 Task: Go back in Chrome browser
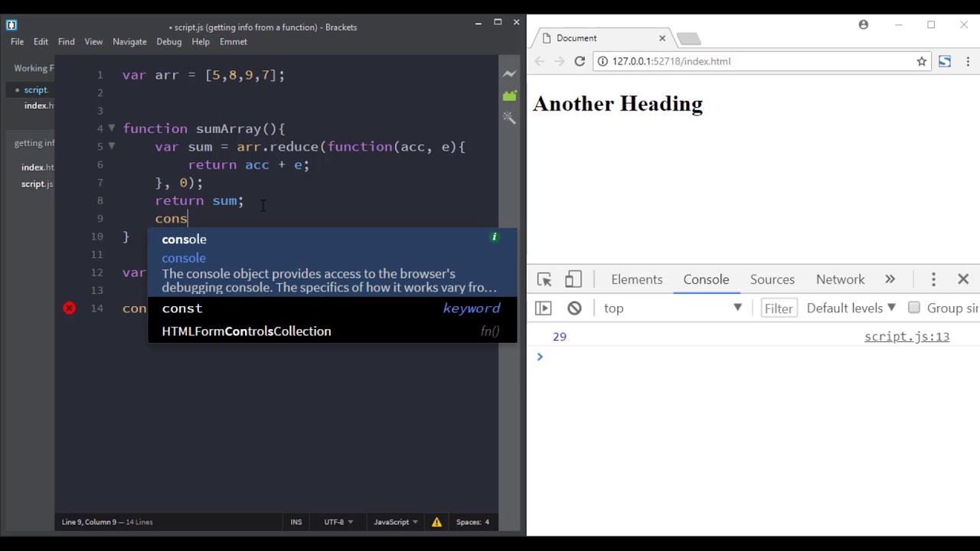pos(539,61)
